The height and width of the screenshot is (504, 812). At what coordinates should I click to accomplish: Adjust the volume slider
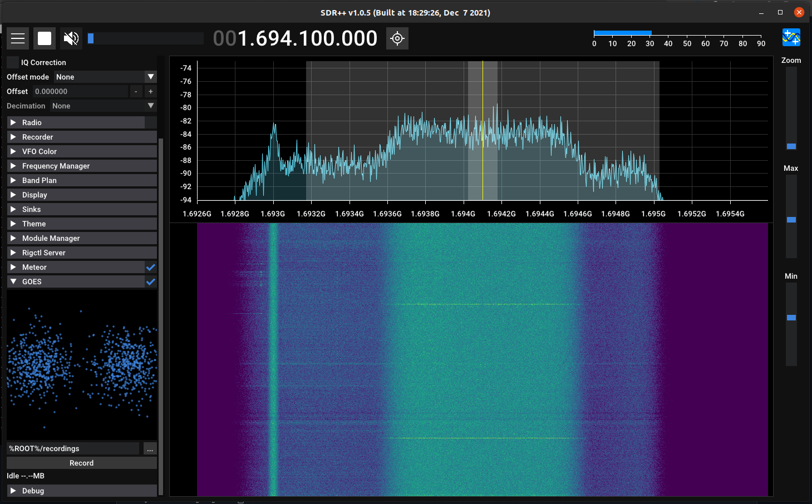point(145,38)
